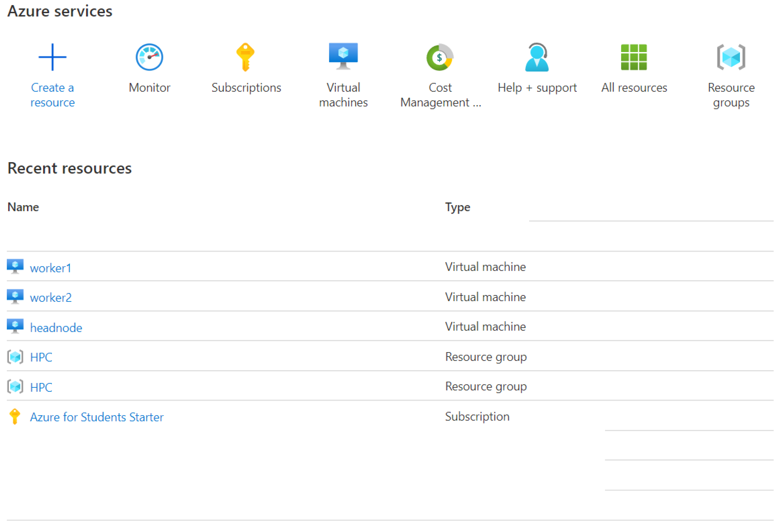Open the worker1 virtual machine link
This screenshot has height=532, width=782.
pos(51,268)
